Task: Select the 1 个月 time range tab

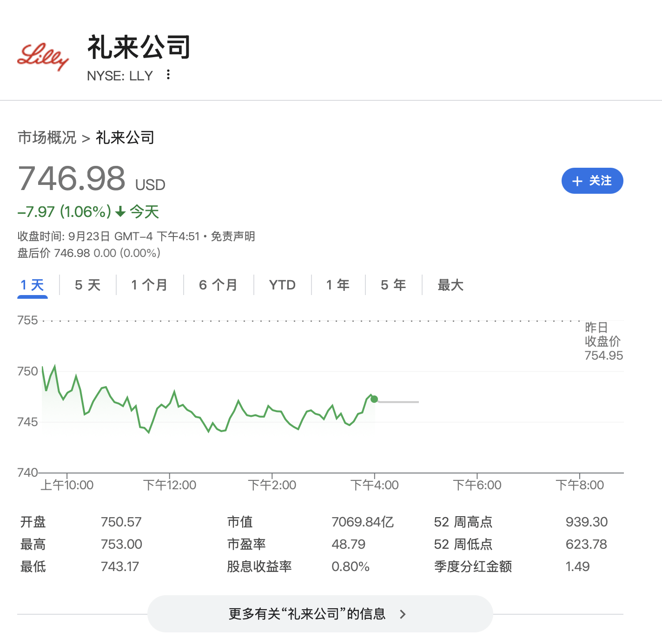Action: [x=149, y=285]
